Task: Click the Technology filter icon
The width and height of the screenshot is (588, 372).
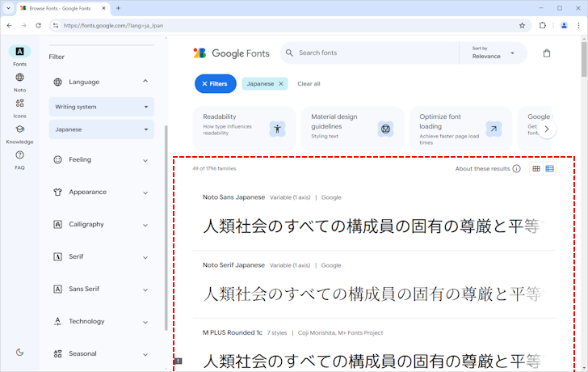Action: tap(58, 321)
